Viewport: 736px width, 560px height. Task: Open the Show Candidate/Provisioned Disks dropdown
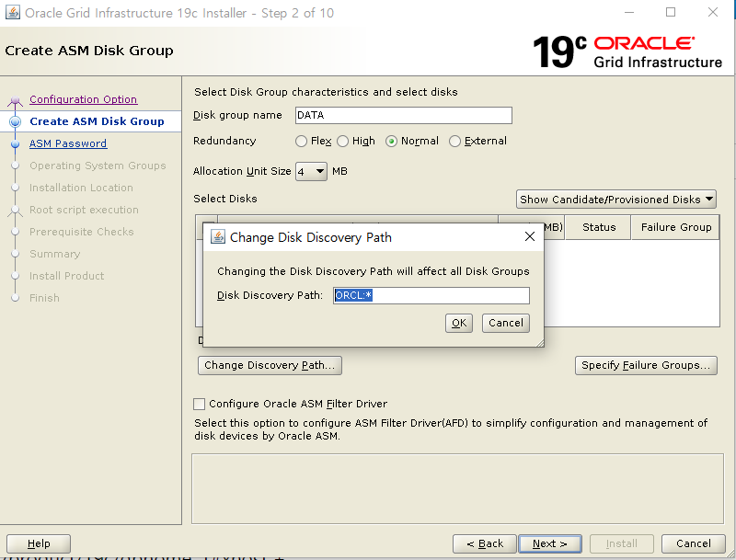coord(615,199)
